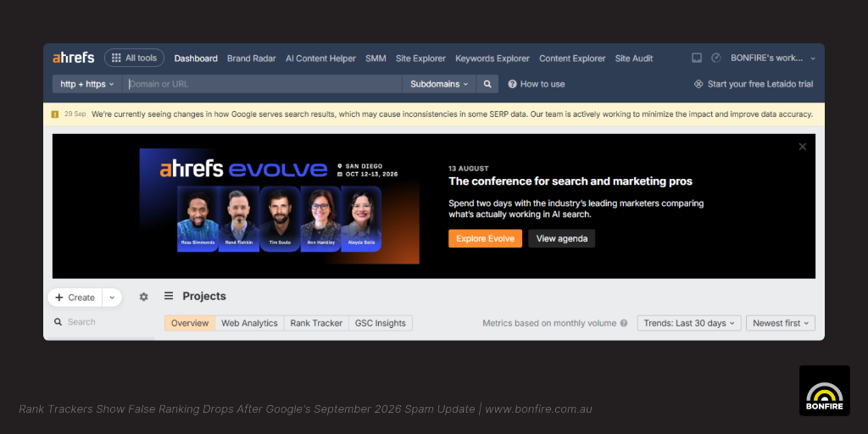Expand the Create dropdown arrow
Viewport: 868px width, 434px height.
112,298
